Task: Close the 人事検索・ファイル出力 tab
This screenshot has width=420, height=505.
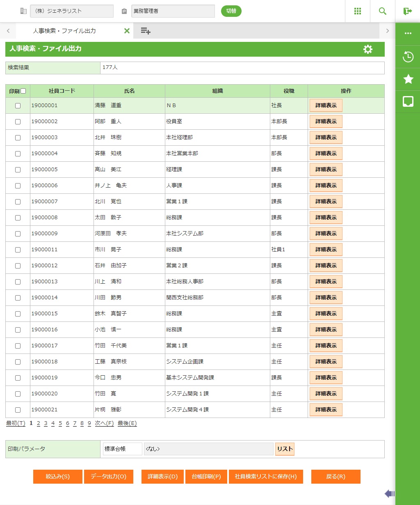Action: point(127,31)
